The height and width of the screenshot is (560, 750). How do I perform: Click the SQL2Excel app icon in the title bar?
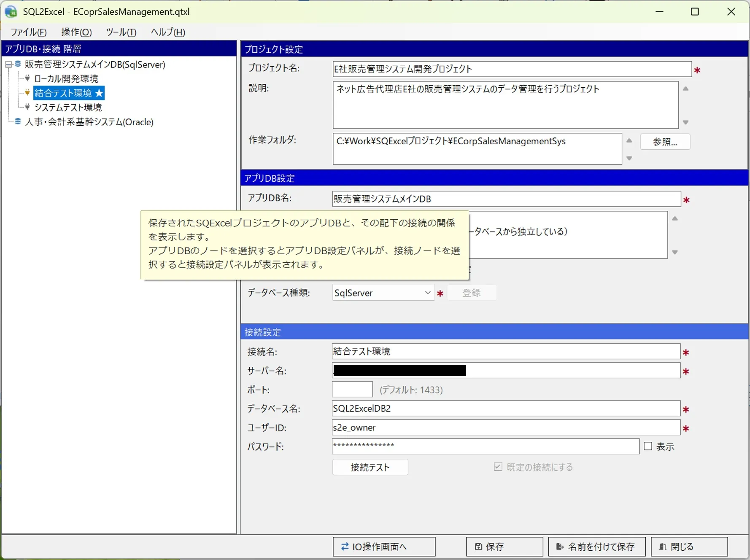coord(11,12)
